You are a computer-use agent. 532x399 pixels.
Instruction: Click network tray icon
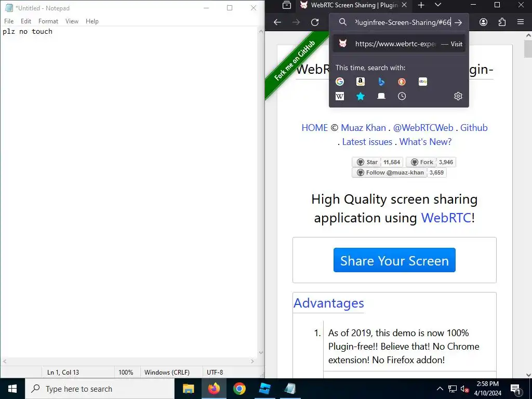(x=453, y=389)
